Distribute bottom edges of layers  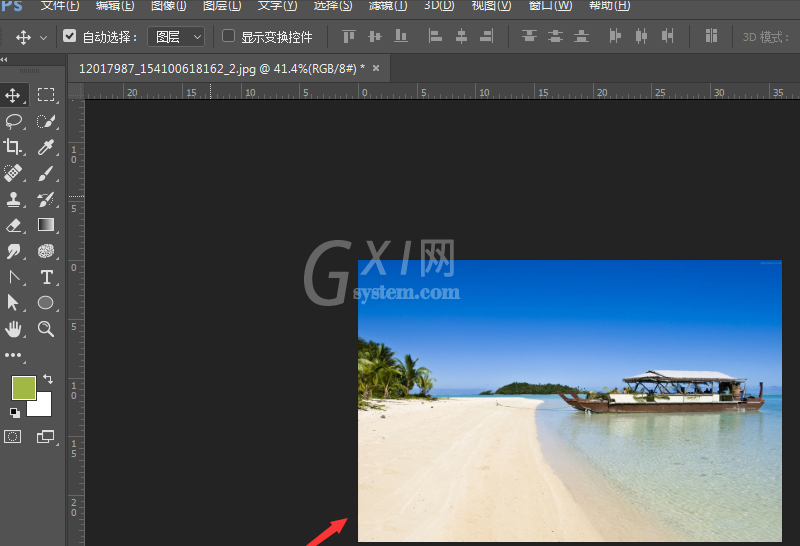[x=581, y=36]
